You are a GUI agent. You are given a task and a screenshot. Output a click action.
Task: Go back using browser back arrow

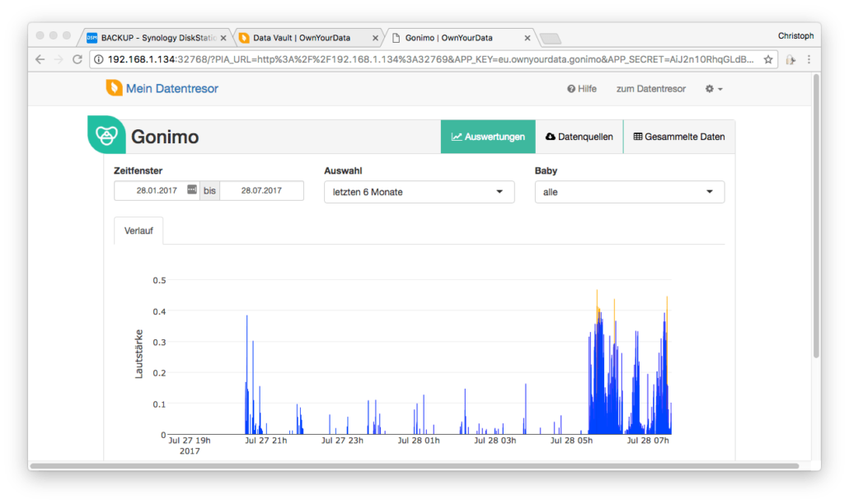click(40, 59)
